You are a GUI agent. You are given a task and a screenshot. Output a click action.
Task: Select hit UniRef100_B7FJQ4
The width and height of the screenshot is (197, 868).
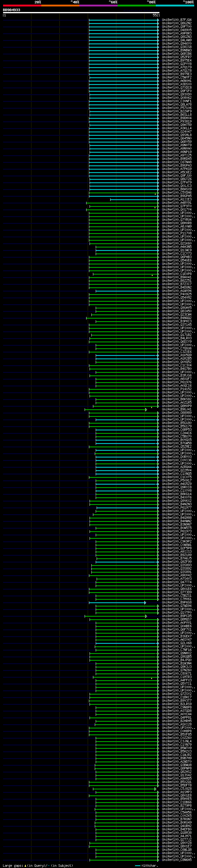click(177, 20)
